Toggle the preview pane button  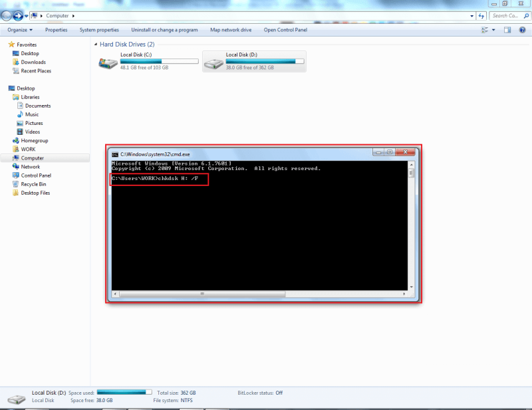[507, 30]
